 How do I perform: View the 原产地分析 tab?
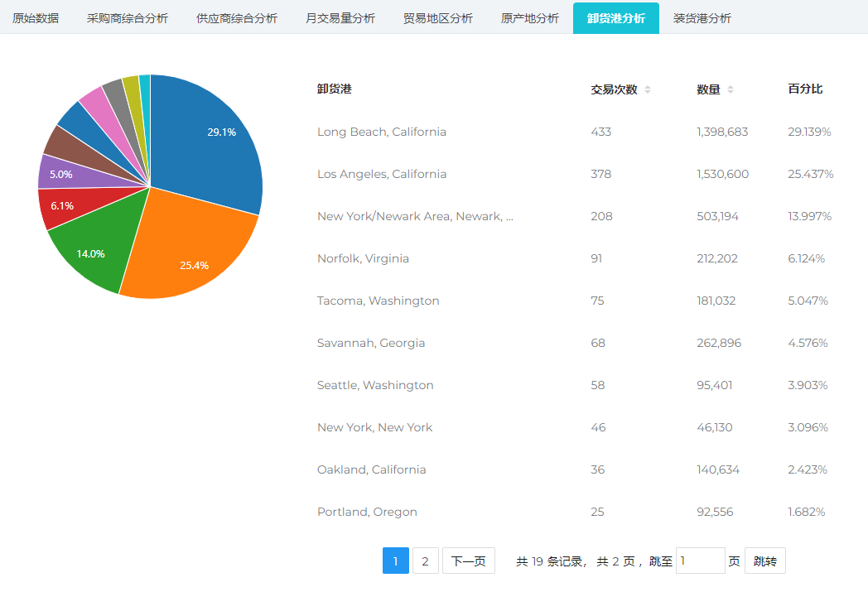(530, 18)
